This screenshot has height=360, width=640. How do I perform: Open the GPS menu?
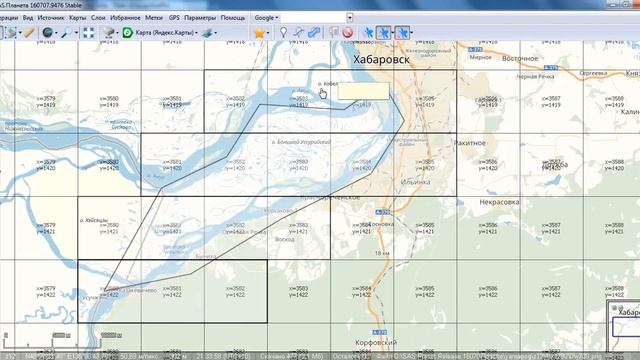click(x=174, y=18)
